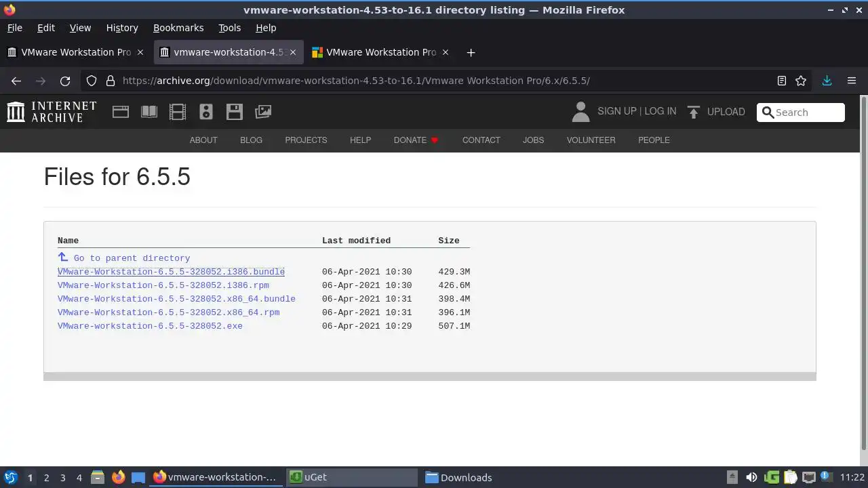The width and height of the screenshot is (868, 488).
Task: Open the Bookmarks menu
Action: coord(178,28)
